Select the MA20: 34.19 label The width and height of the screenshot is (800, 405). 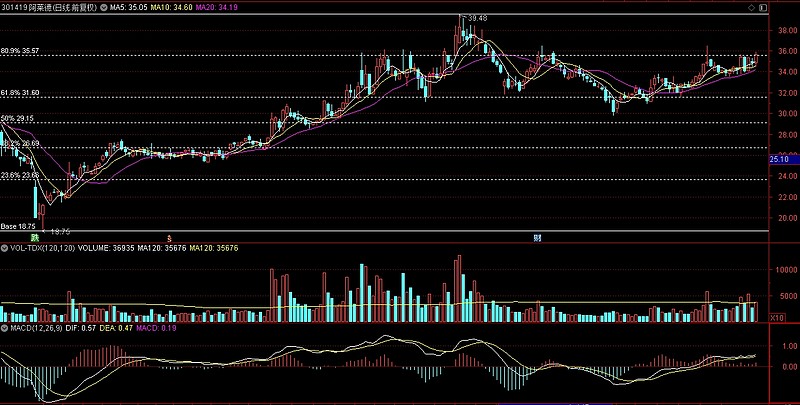tap(217, 8)
